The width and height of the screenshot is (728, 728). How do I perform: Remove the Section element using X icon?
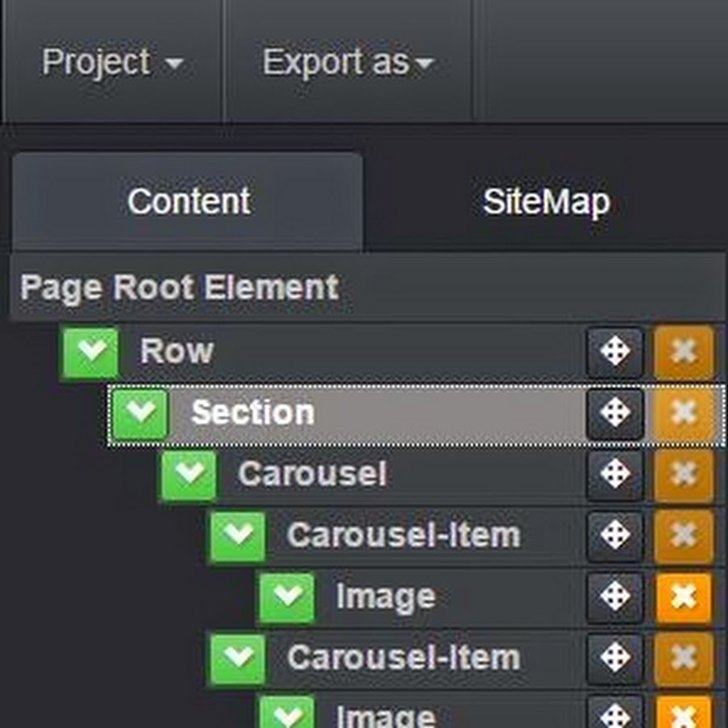[684, 413]
